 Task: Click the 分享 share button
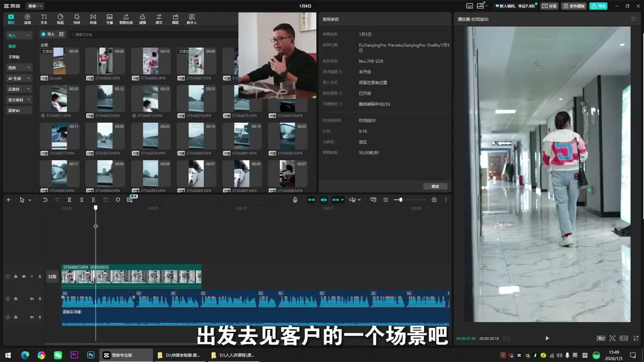click(549, 6)
